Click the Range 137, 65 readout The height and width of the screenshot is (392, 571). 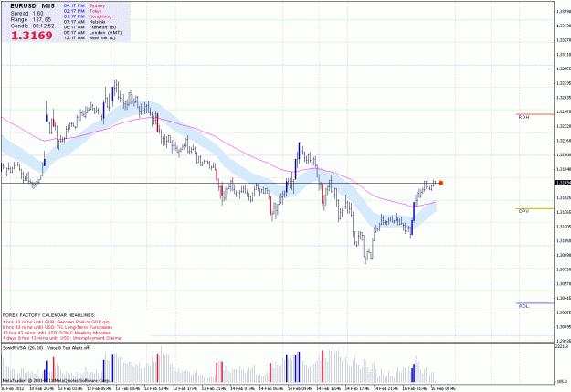(31, 20)
